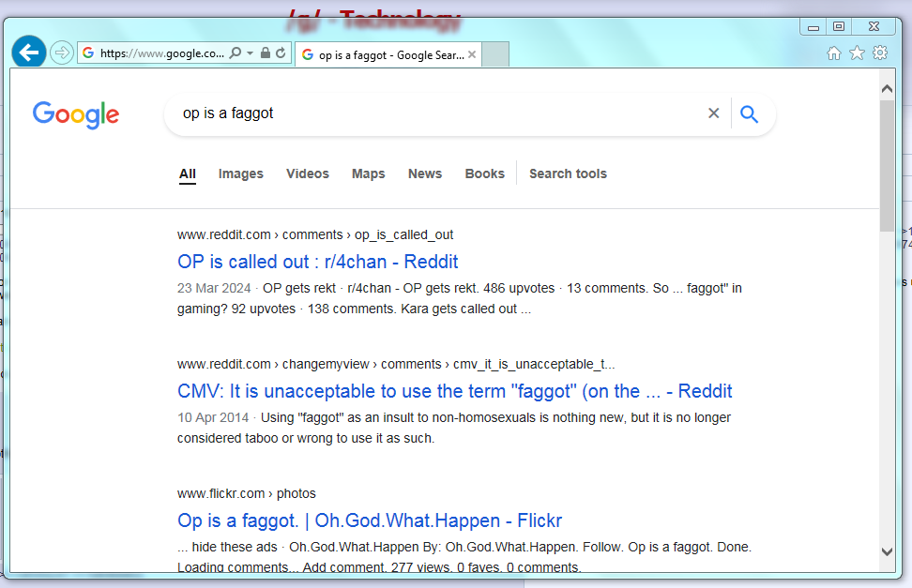This screenshot has width=912, height=588.
Task: Open Search tools
Action: coord(569,173)
